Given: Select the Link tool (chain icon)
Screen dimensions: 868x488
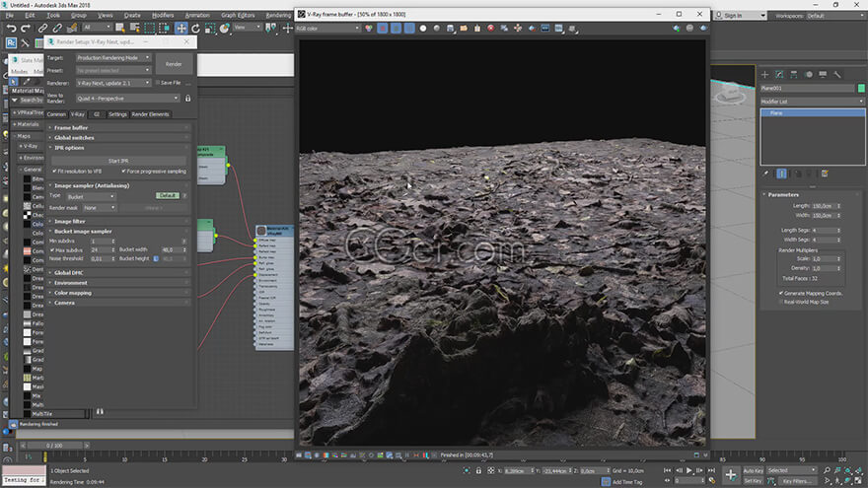Looking at the screenshot, I should tap(42, 28).
